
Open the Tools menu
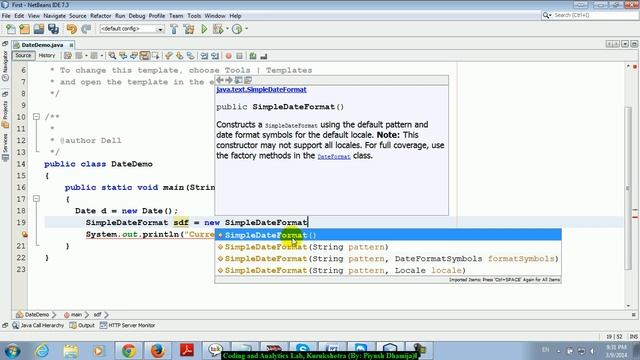tap(194, 16)
